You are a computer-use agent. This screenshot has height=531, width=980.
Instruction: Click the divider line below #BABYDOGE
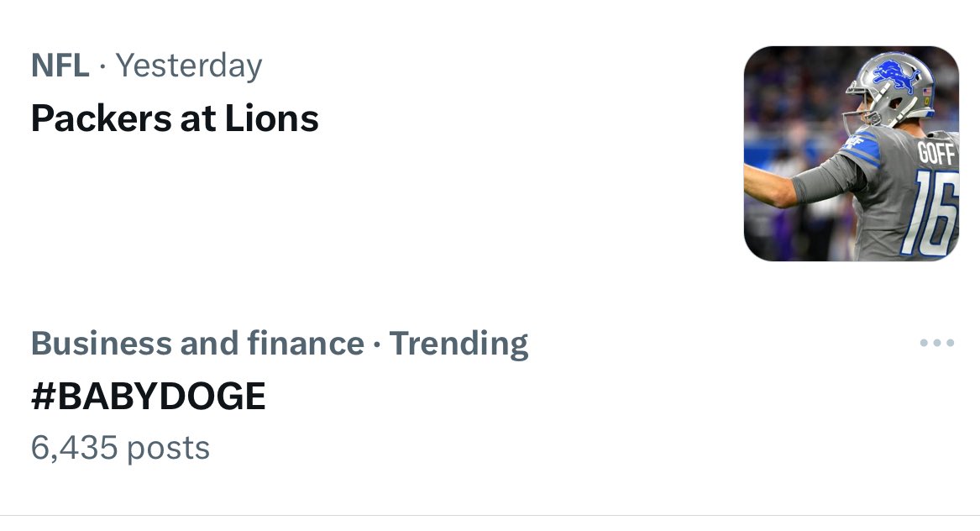coord(490,515)
